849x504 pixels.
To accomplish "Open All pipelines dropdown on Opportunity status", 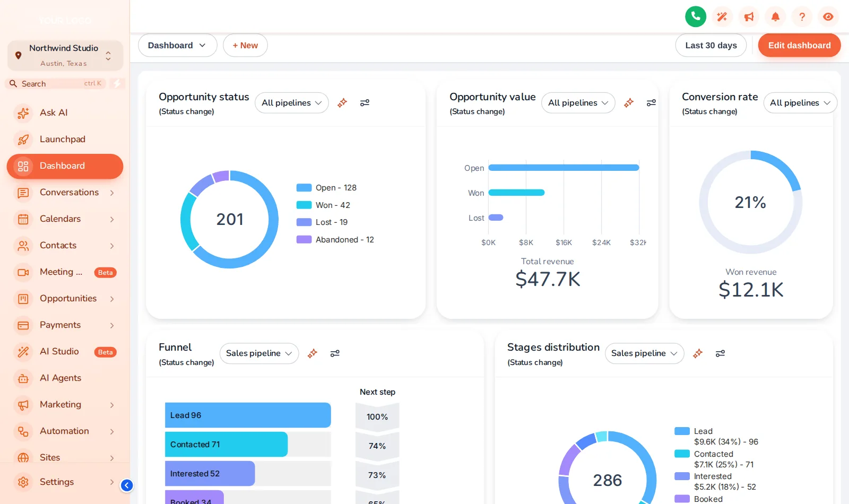I will click(x=292, y=102).
